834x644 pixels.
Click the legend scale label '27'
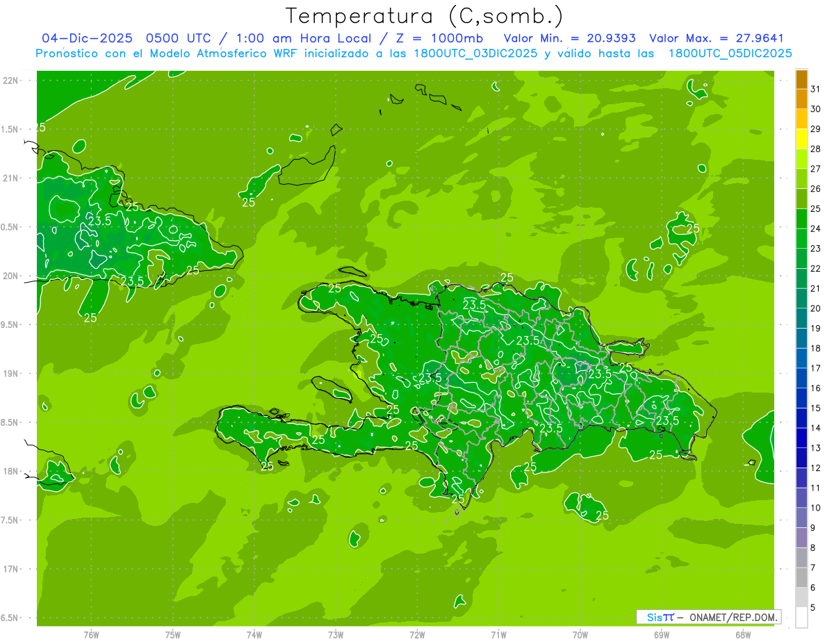[x=816, y=169]
